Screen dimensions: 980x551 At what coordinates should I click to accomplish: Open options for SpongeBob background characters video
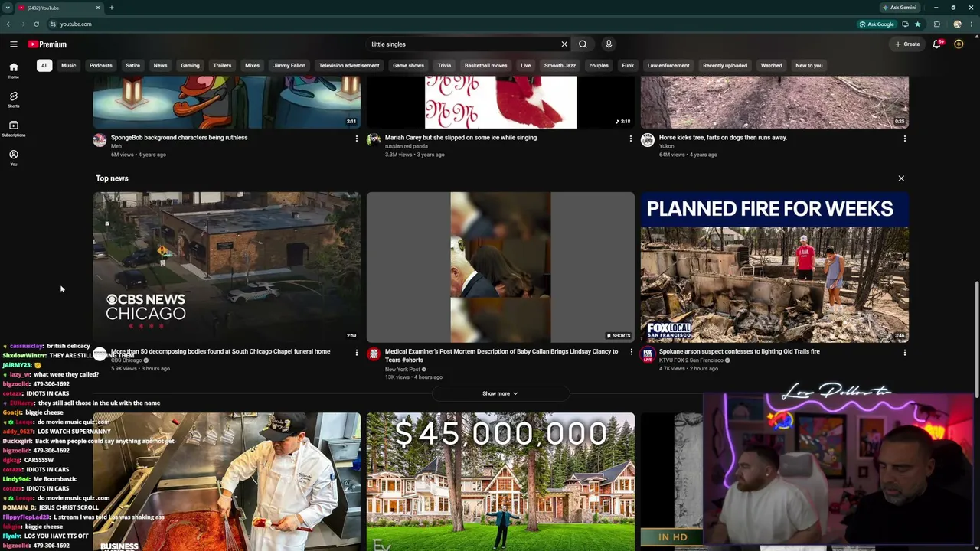click(356, 139)
